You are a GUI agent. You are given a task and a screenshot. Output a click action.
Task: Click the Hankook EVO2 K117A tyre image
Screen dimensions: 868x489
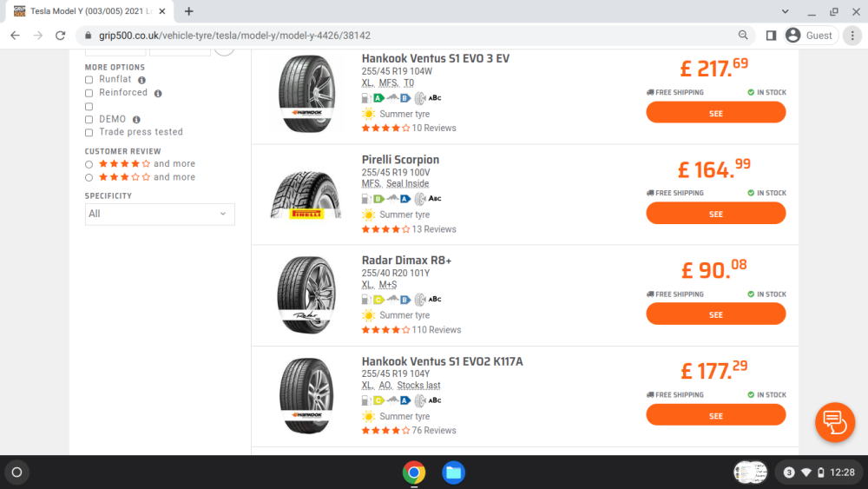click(x=306, y=396)
